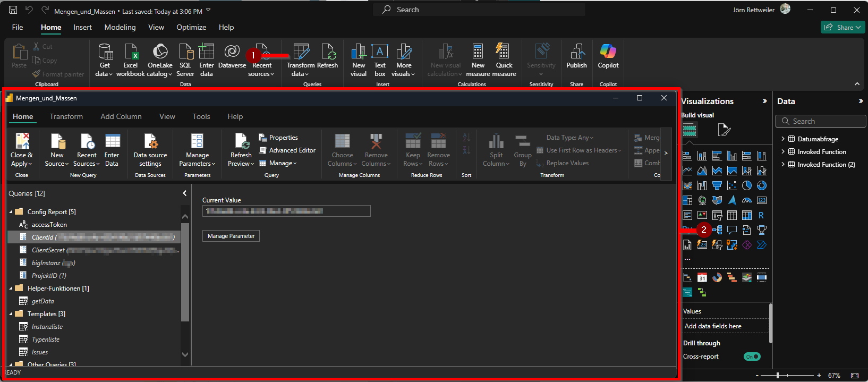868x382 pixels.
Task: Collapse the Config Report [5] folder
Action: [x=11, y=212]
